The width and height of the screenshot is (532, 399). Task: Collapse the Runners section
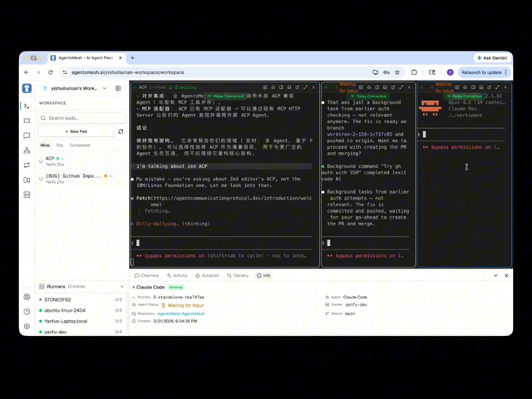coord(122,286)
